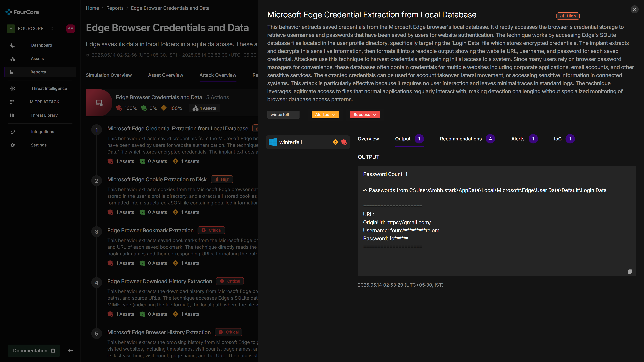Click the Threat Intelligence brain icon
The height and width of the screenshot is (362, 644).
13,88
